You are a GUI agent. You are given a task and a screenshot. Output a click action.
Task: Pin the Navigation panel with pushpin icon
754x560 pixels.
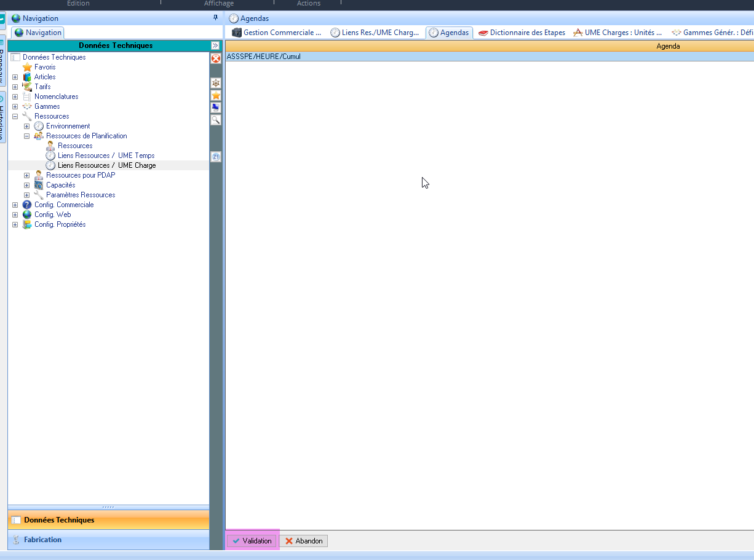pyautogui.click(x=215, y=18)
